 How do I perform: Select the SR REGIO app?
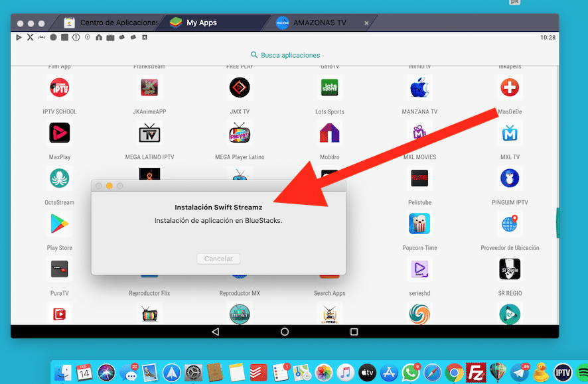tap(509, 269)
